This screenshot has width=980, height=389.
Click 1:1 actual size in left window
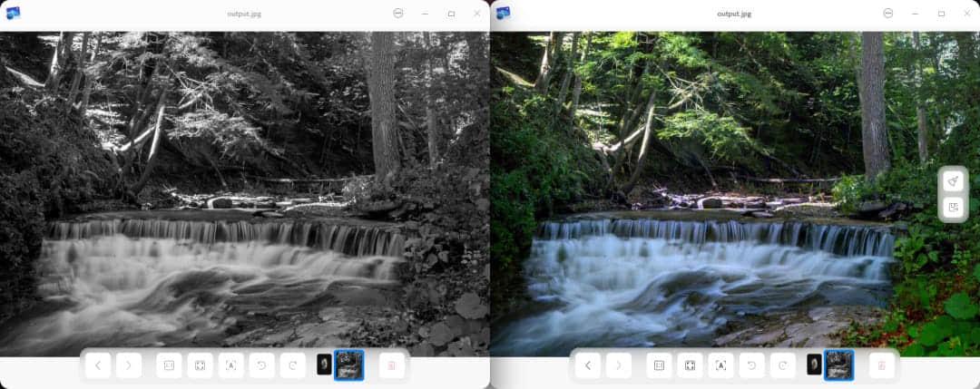point(169,365)
